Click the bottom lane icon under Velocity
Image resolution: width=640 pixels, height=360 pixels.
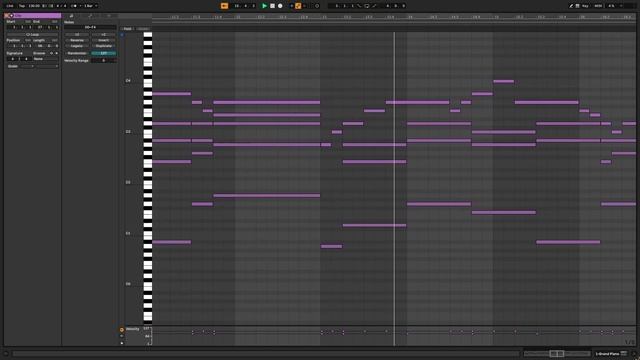[122, 343]
